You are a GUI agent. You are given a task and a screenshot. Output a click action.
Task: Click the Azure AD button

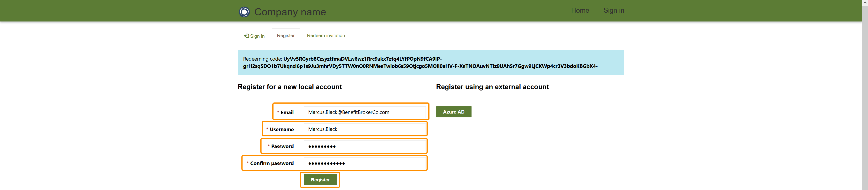pyautogui.click(x=453, y=112)
